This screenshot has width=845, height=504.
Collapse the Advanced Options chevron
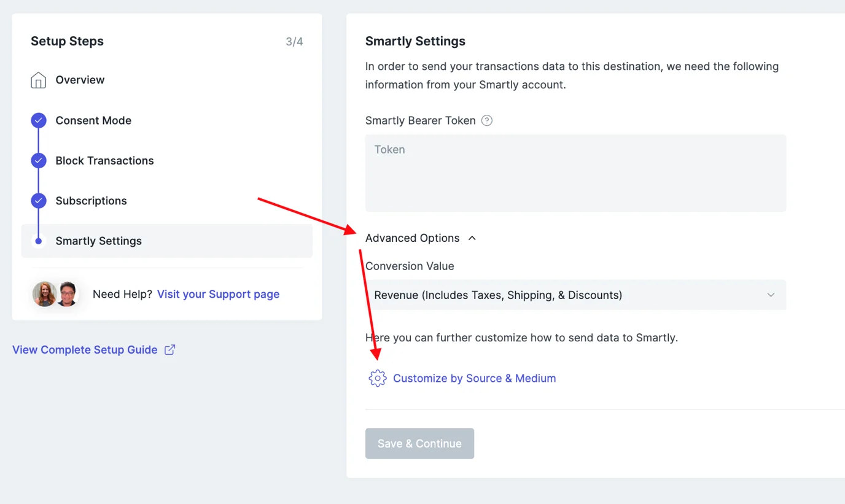coord(472,238)
